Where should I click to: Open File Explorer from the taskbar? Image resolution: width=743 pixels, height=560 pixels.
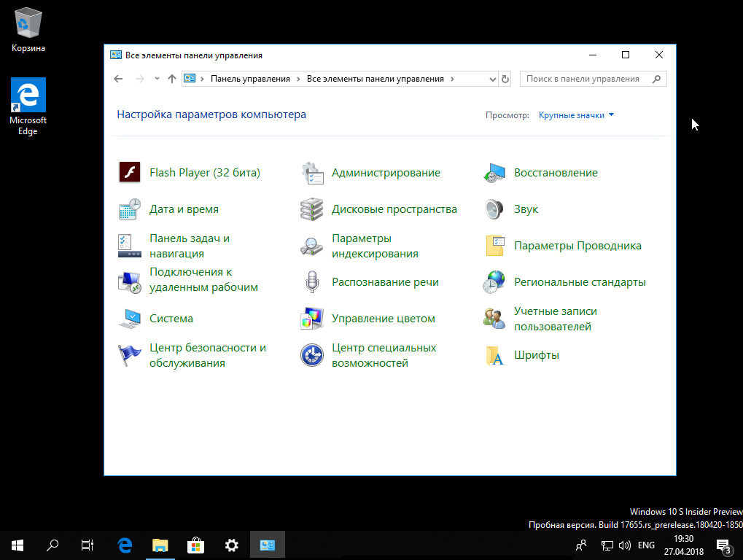(160, 545)
